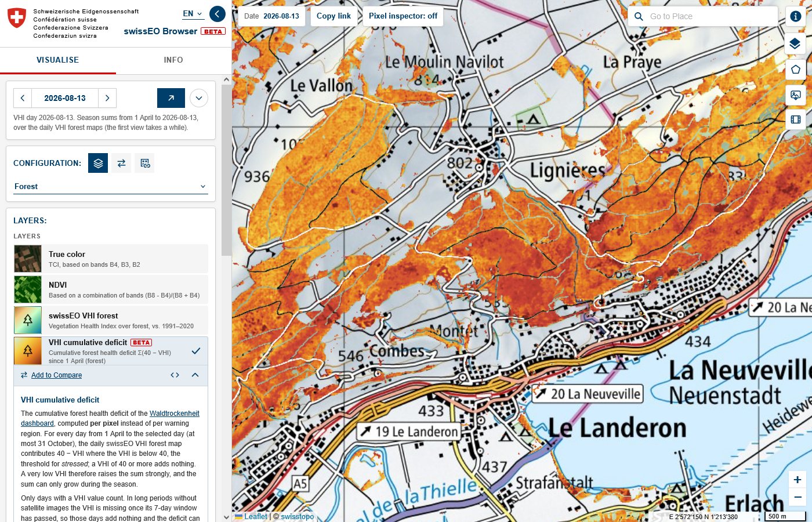Select the third configuration icon
This screenshot has height=522, width=812.
(x=144, y=163)
